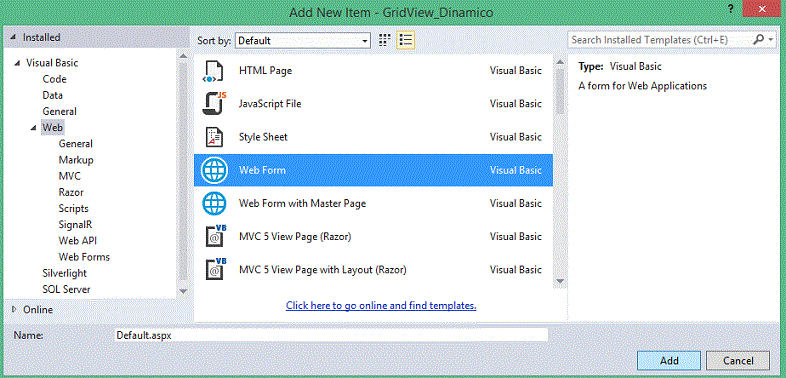Select the Web Form with Master Page text

tap(302, 204)
